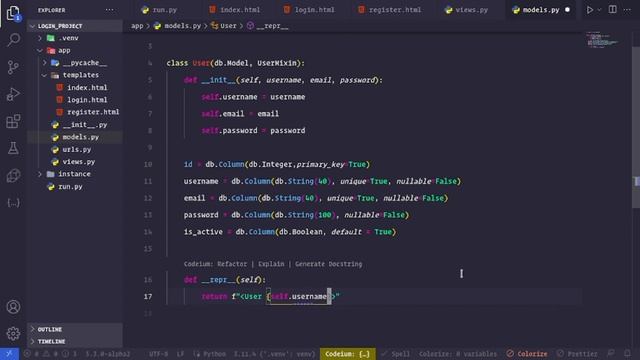640x360 pixels.
Task: Open urls.py in the explorer
Action: tap(76, 150)
